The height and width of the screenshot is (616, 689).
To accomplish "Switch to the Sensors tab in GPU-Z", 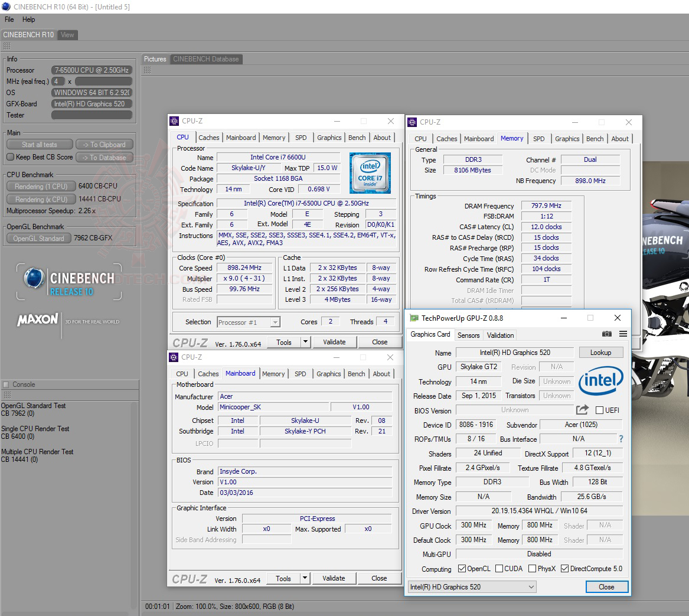I will point(468,335).
